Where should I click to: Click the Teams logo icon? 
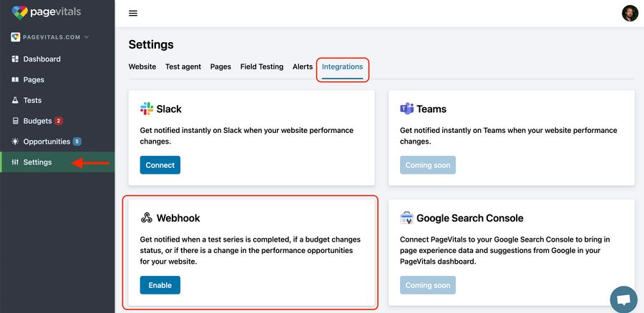pyautogui.click(x=406, y=109)
